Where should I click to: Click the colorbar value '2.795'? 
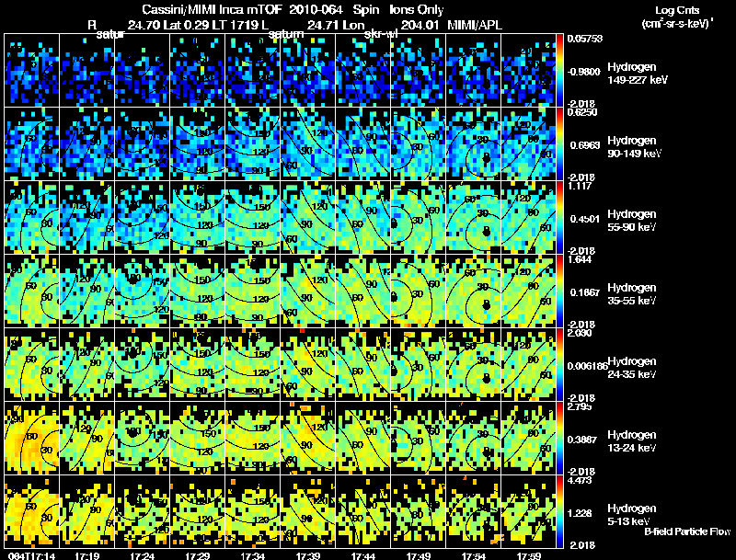click(x=580, y=406)
